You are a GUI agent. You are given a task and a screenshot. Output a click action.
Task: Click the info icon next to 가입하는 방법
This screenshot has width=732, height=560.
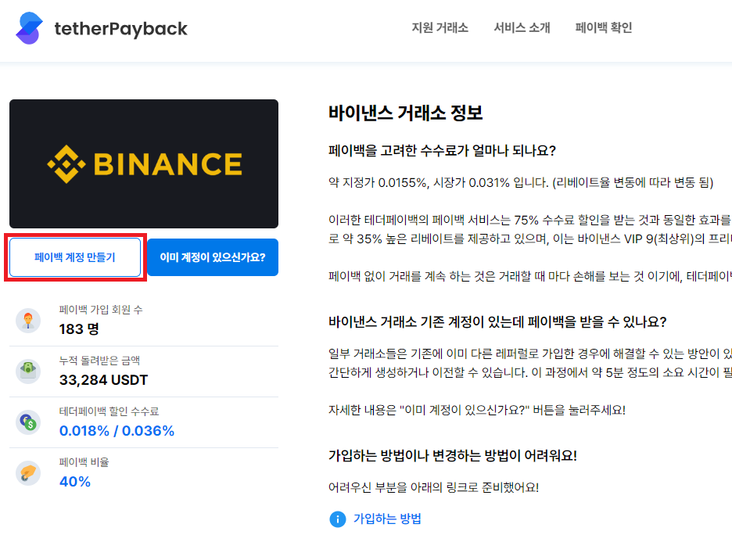click(337, 519)
